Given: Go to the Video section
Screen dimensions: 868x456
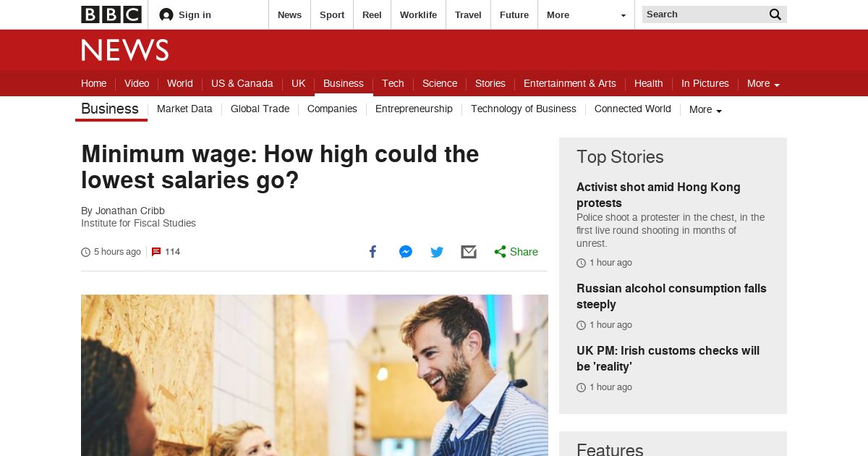Looking at the screenshot, I should [137, 83].
